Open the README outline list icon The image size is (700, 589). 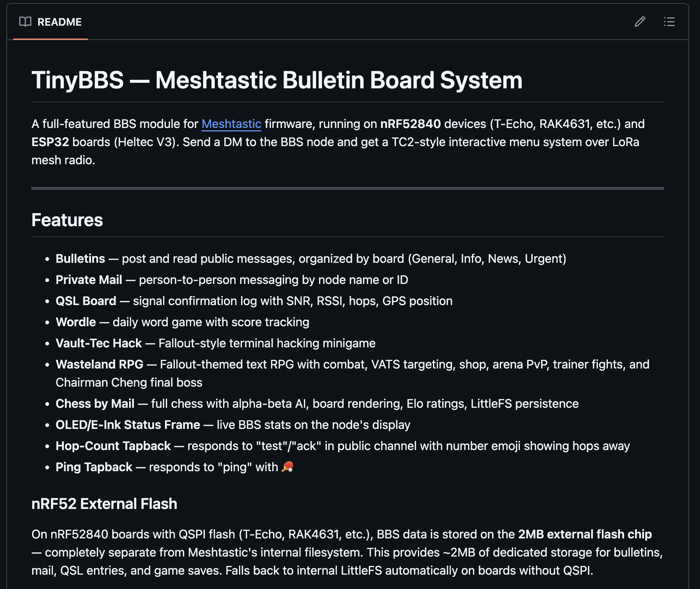(669, 22)
